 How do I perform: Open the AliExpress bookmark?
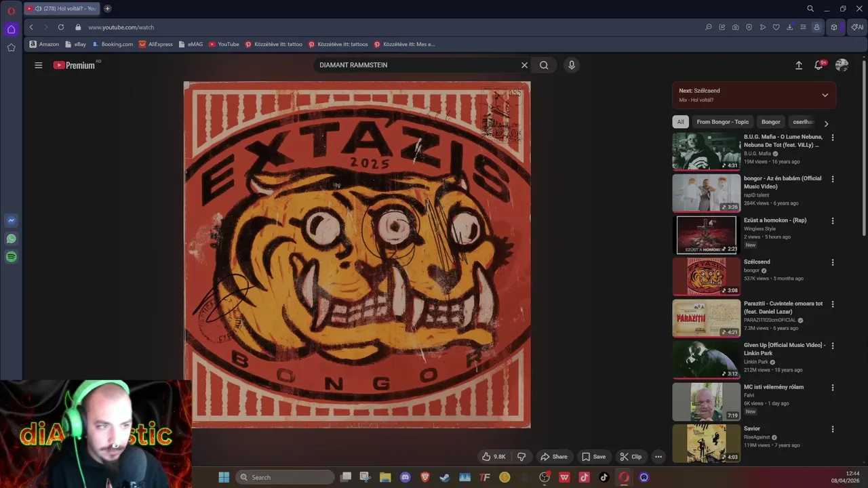click(x=156, y=44)
